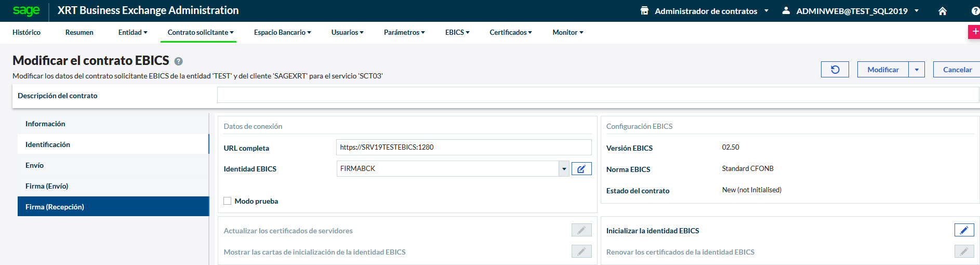Expand the Modificar button arrow

[x=916, y=70]
